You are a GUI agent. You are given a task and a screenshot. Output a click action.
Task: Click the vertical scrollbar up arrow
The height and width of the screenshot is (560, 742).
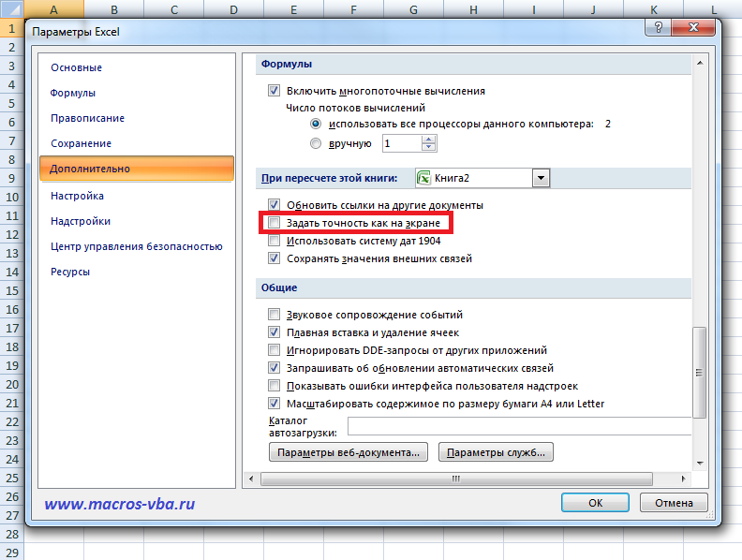[x=700, y=63]
